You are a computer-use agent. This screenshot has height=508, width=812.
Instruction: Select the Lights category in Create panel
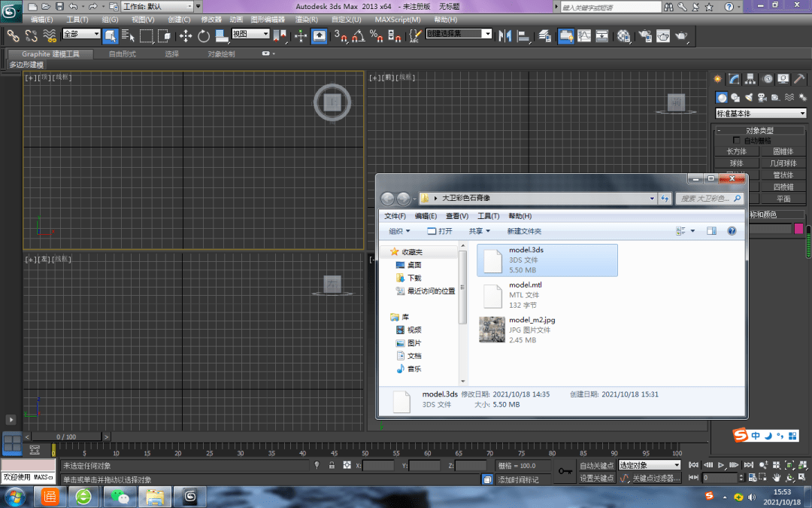pyautogui.click(x=749, y=97)
